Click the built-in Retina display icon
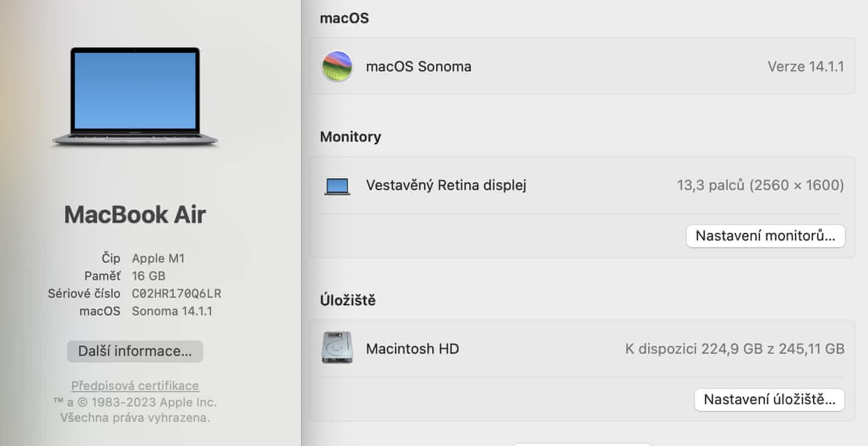Viewport: 868px width, 446px height. tap(337, 186)
